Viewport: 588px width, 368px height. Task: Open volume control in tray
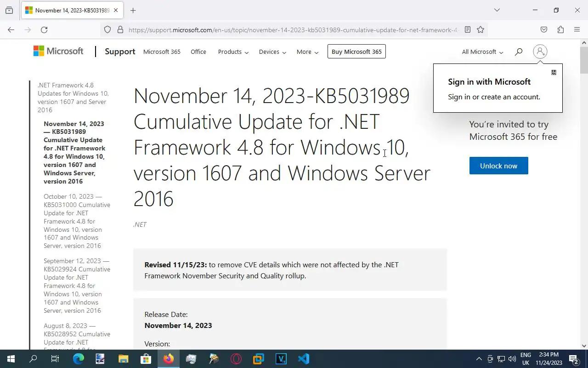(x=512, y=359)
